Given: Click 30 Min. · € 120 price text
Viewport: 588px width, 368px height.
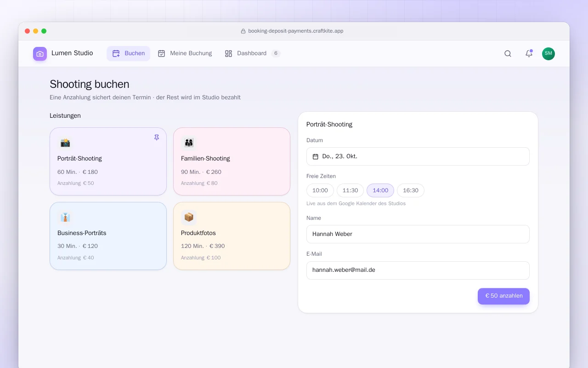Looking at the screenshot, I should [x=78, y=246].
